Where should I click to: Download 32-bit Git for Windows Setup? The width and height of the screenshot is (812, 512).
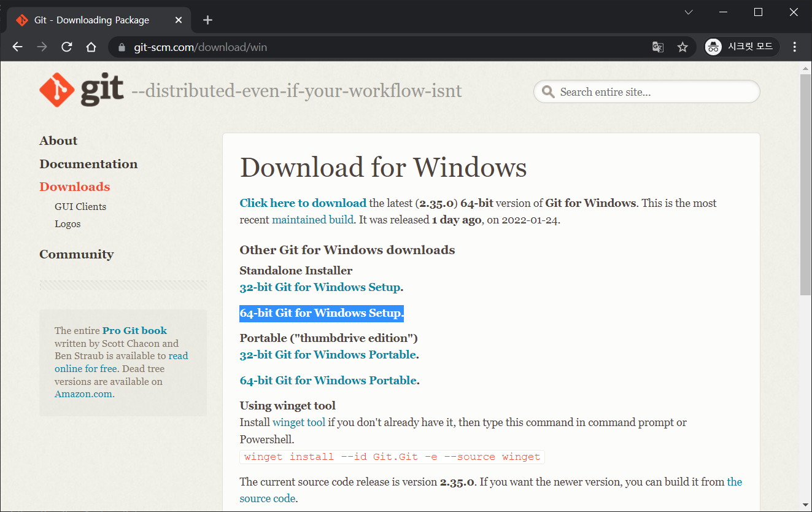[320, 287]
